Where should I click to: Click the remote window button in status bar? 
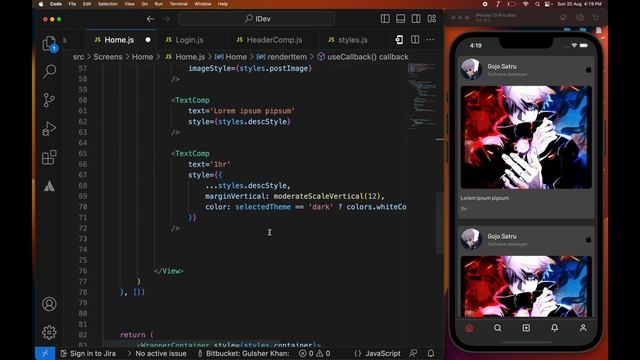45,353
